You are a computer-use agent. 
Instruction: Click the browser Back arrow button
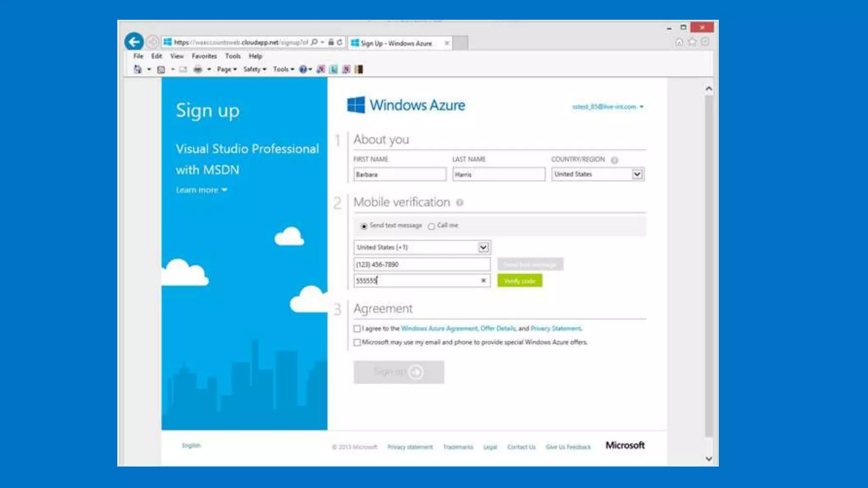134,42
